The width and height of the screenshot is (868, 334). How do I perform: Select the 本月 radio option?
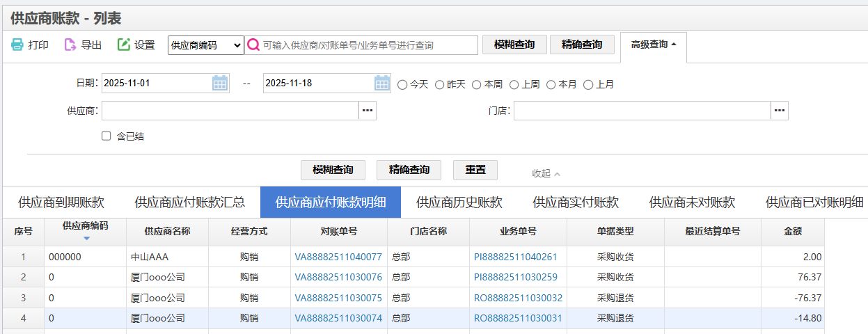coord(551,84)
